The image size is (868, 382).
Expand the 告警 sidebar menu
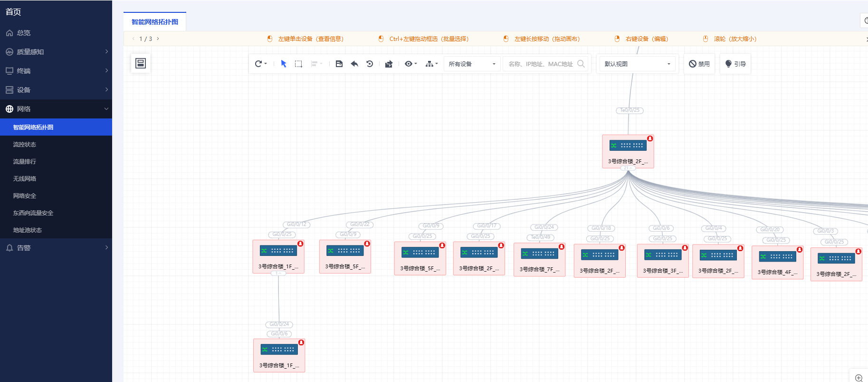coord(56,248)
